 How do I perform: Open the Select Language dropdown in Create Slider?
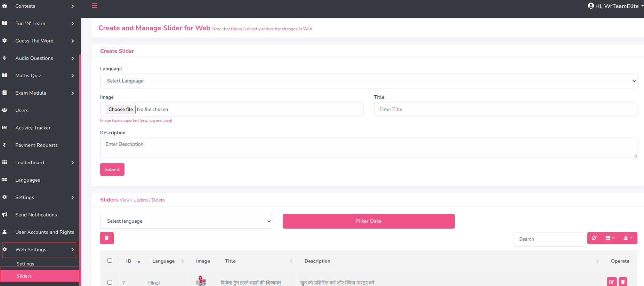click(368, 81)
